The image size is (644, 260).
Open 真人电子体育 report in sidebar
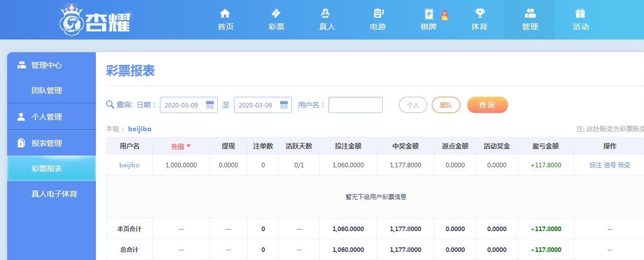(x=54, y=194)
